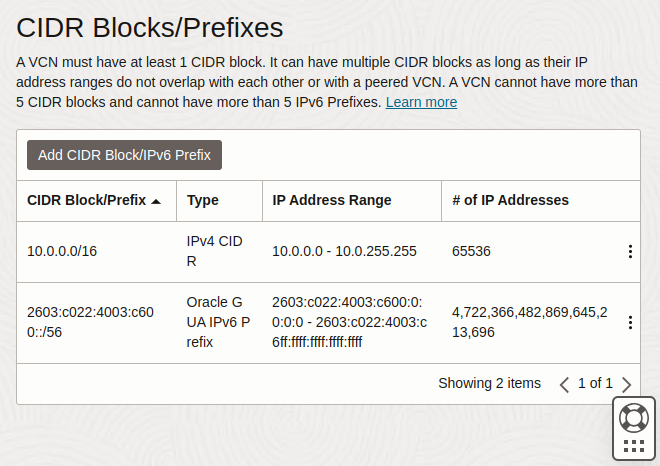Image resolution: width=660 pixels, height=466 pixels.
Task: Select the 10.0.0.0/16 CIDR block cell
Action: click(x=62, y=251)
